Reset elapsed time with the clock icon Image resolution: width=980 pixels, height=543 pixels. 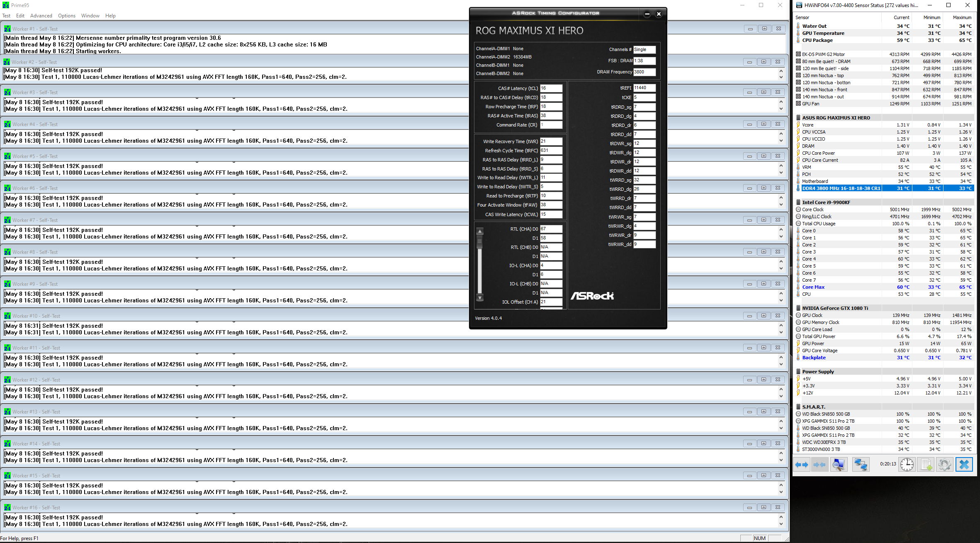[907, 464]
